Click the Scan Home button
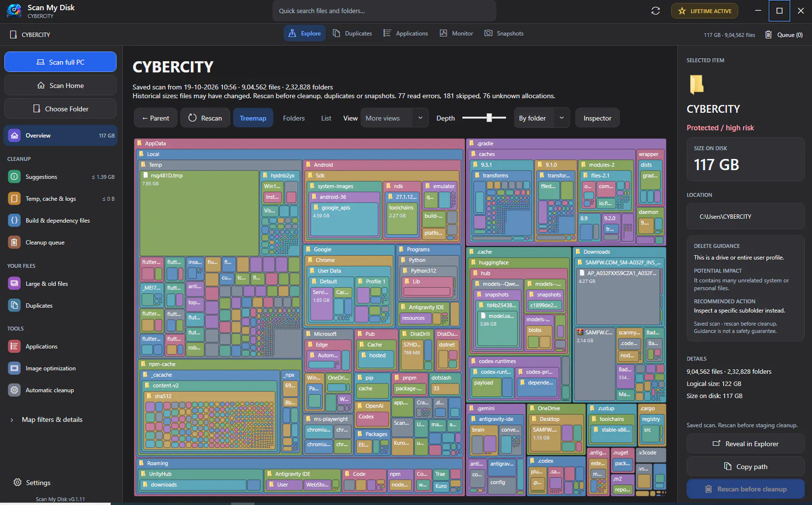Image resolution: width=812 pixels, height=505 pixels. tap(60, 86)
